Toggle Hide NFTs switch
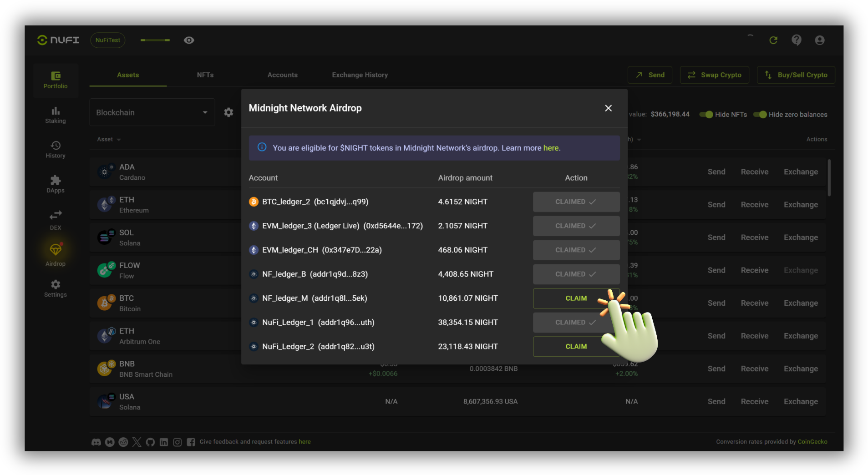The height and width of the screenshot is (475, 868). [706, 115]
